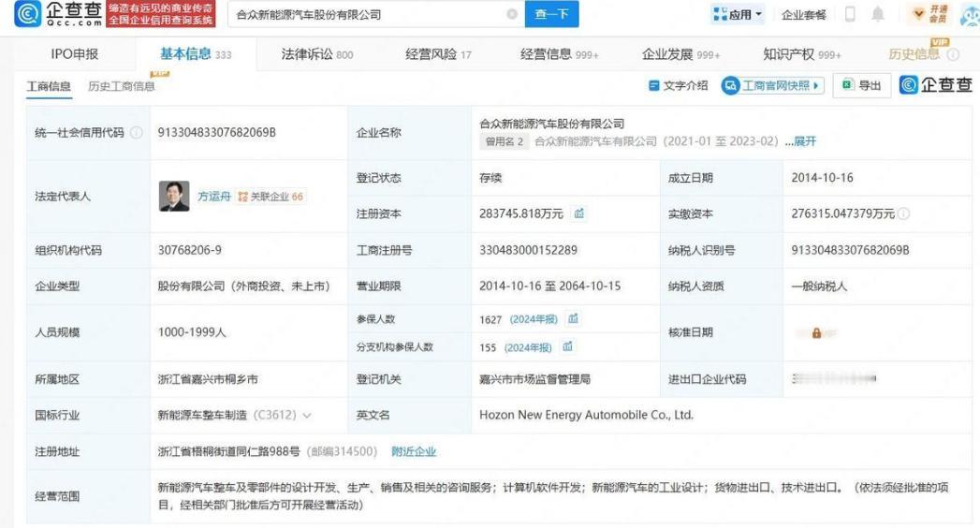Switch to IPO申报 tab
Image resolution: width=980 pixels, height=528 pixels.
pyautogui.click(x=74, y=54)
